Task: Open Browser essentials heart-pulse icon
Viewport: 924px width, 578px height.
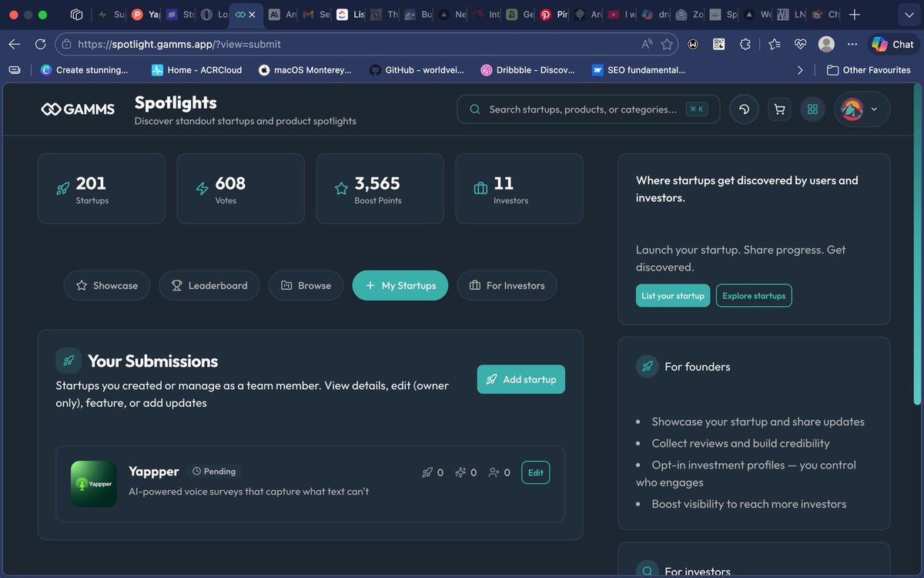Action: tap(800, 44)
